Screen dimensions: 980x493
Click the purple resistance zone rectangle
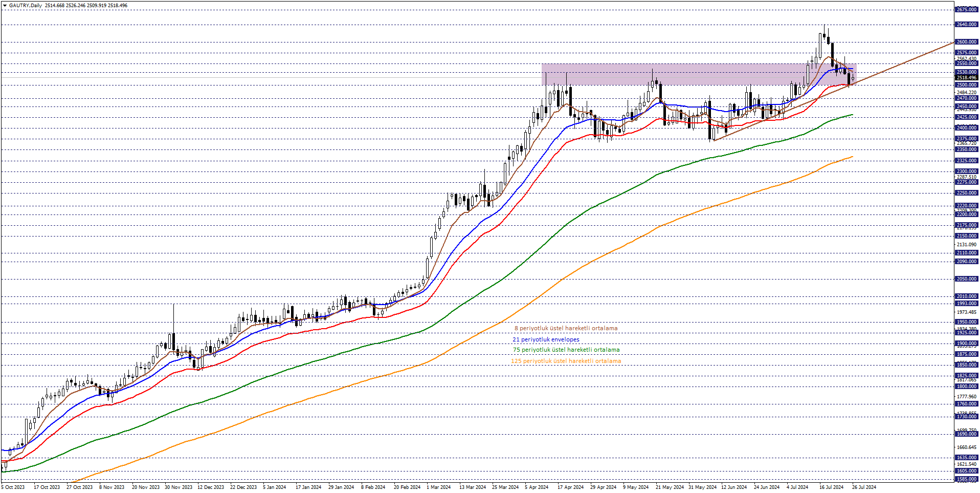tap(699, 74)
